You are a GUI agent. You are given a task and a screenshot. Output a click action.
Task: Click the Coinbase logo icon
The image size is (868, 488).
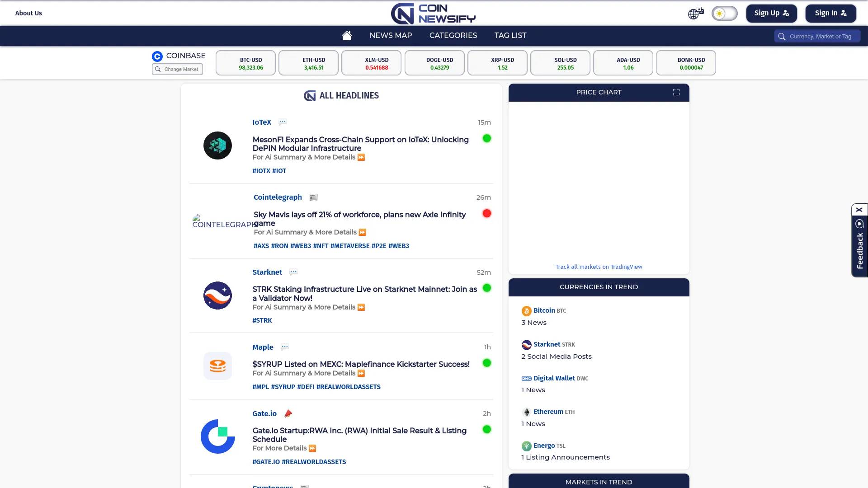157,56
